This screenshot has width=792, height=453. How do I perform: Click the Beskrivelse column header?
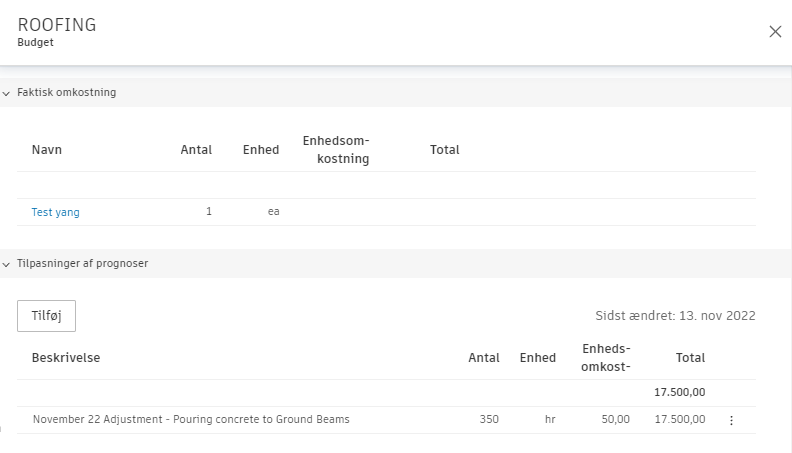pos(66,358)
